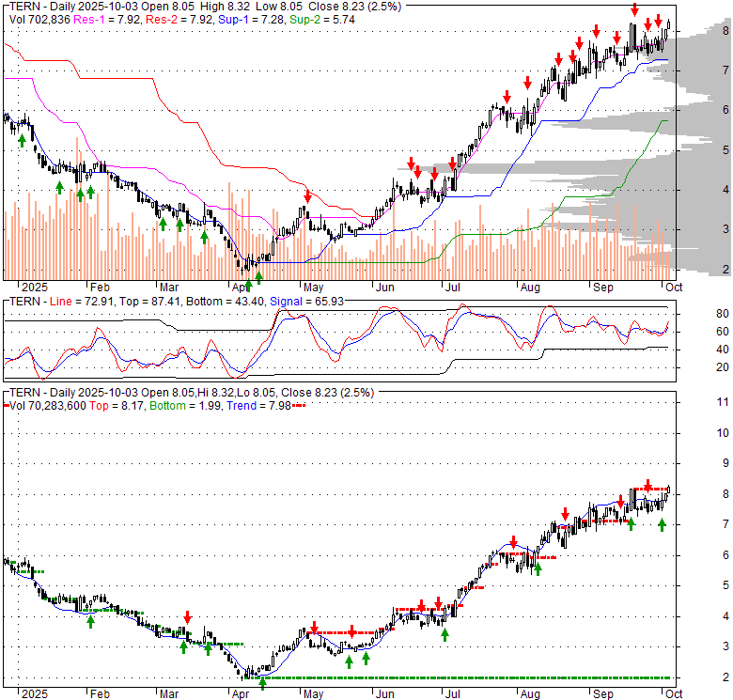Viewport: 733px width, 700px height.
Task: Click 'Mar' on the top chart date axis
Action: 169,287
